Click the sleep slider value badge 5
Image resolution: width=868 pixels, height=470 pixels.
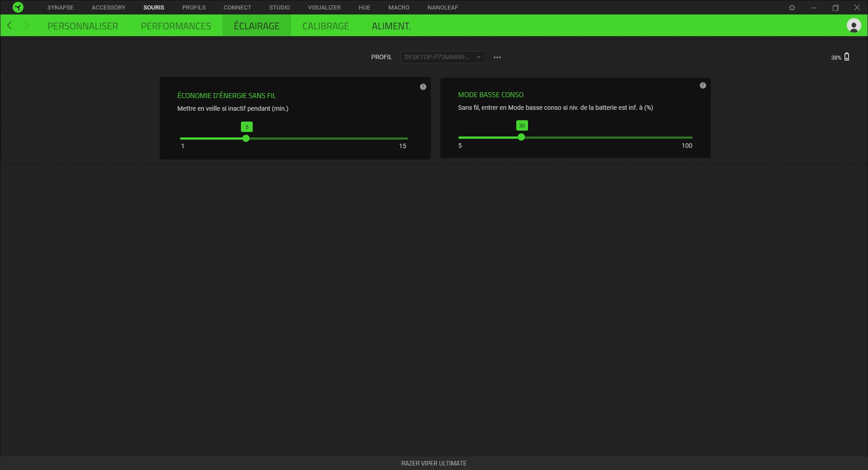247,127
